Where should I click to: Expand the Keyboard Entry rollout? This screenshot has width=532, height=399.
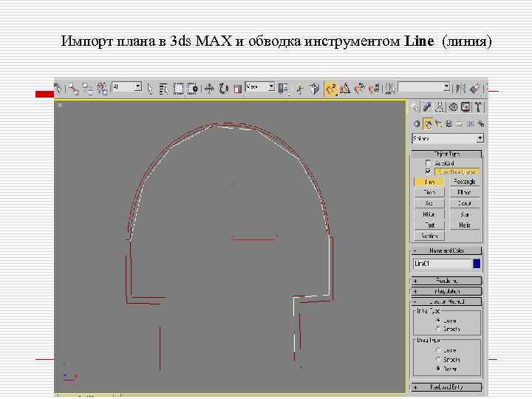pyautogui.click(x=446, y=386)
